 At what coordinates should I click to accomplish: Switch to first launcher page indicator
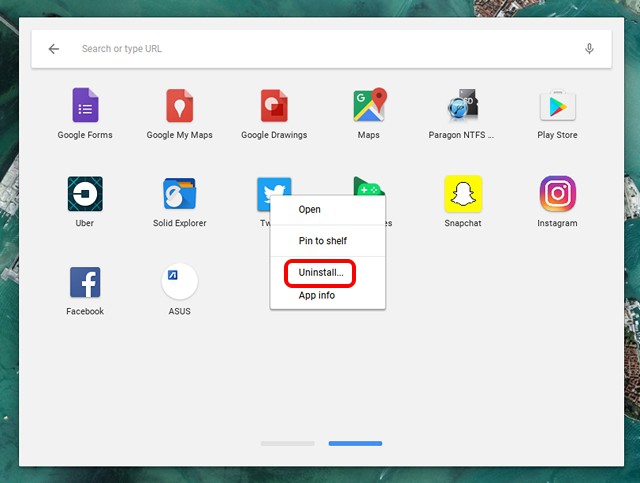pyautogui.click(x=288, y=443)
